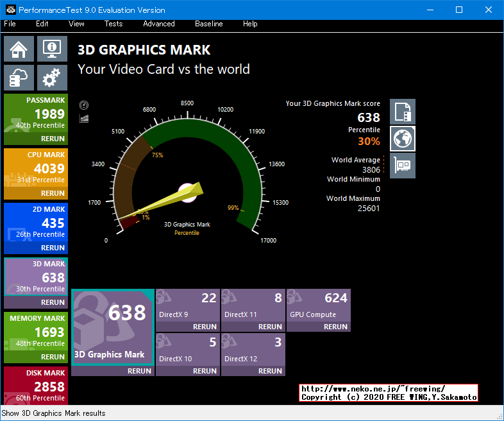This screenshot has width=504, height=421.
Task: Open the Tests menu
Action: coord(113,24)
